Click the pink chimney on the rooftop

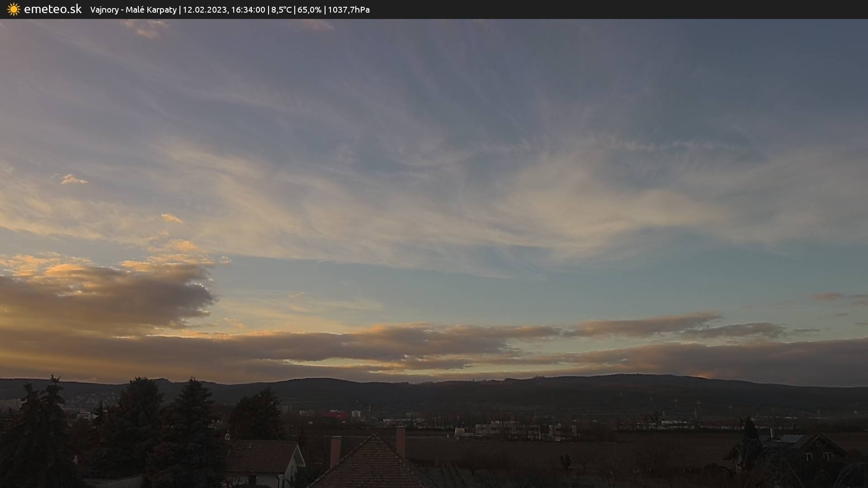pyautogui.click(x=335, y=451)
